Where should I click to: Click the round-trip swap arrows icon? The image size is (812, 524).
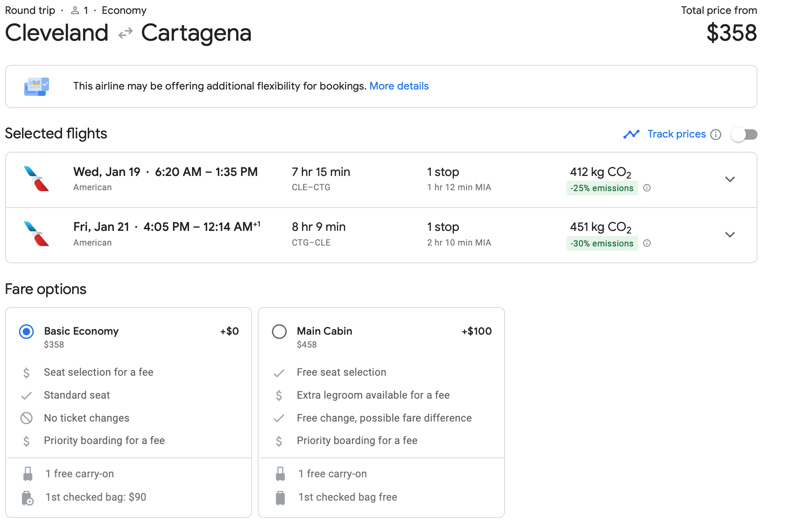point(125,33)
